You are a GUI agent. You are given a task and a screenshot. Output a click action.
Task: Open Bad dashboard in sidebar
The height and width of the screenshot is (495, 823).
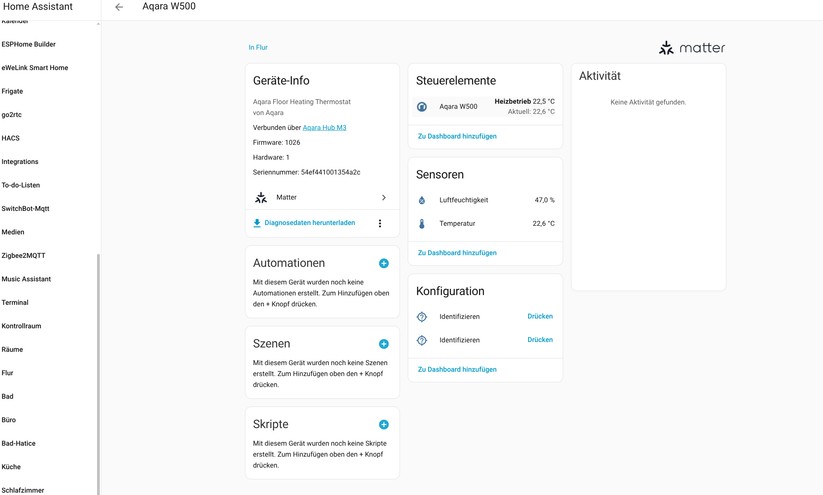tap(7, 396)
